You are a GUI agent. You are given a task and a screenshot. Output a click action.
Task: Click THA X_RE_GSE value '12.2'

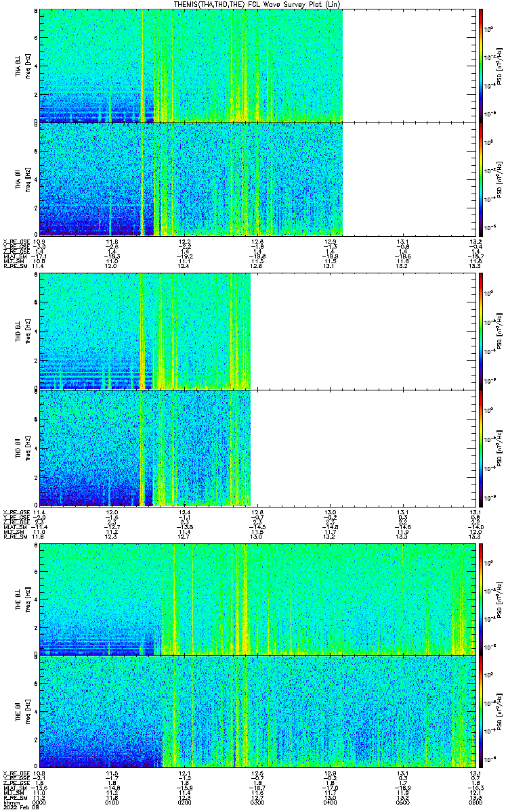tap(184, 242)
